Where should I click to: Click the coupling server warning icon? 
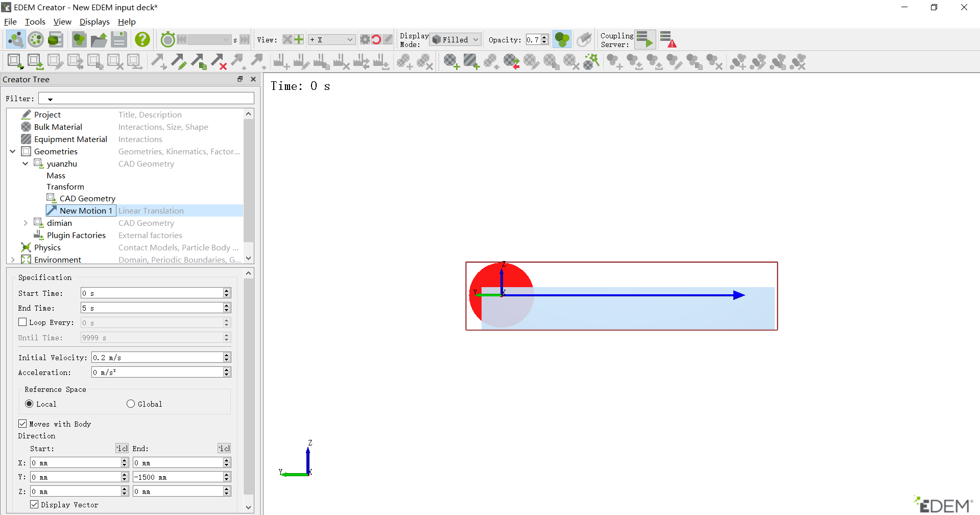click(668, 39)
